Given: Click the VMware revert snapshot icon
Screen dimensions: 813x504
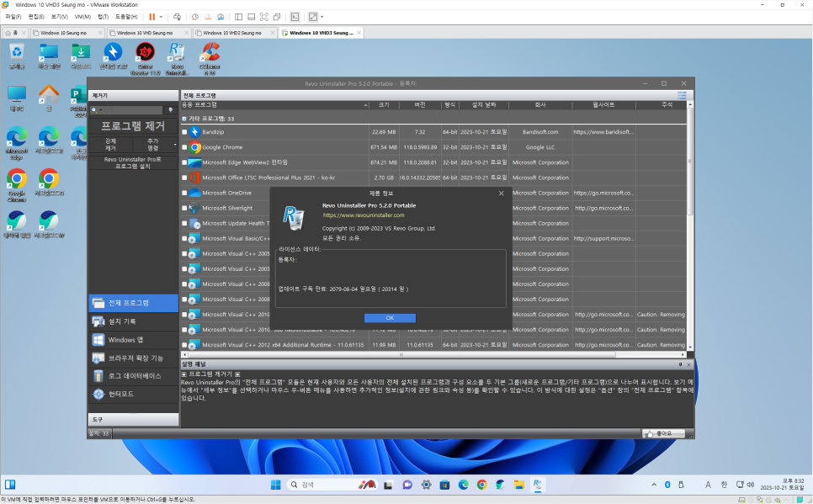Looking at the screenshot, I should tap(208, 17).
